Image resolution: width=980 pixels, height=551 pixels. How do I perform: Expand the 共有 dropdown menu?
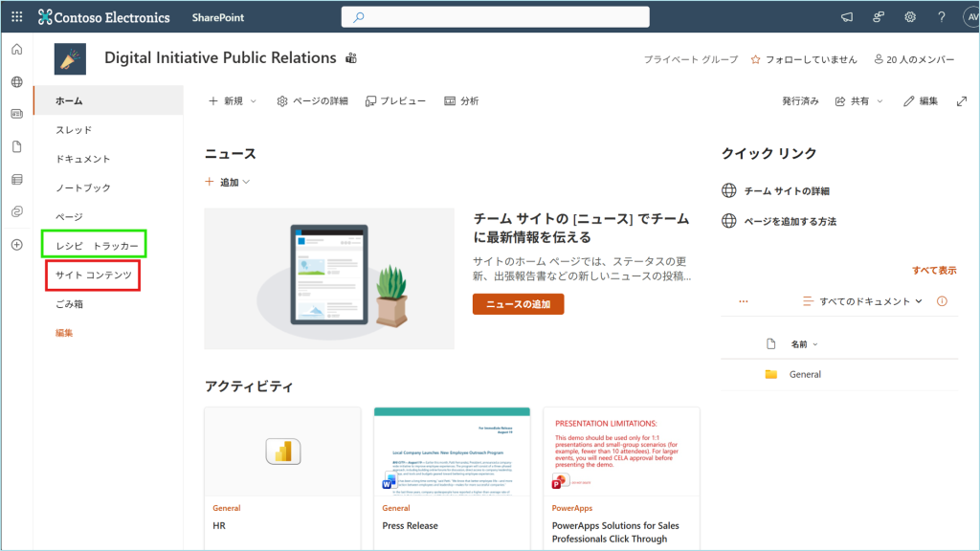click(x=859, y=101)
